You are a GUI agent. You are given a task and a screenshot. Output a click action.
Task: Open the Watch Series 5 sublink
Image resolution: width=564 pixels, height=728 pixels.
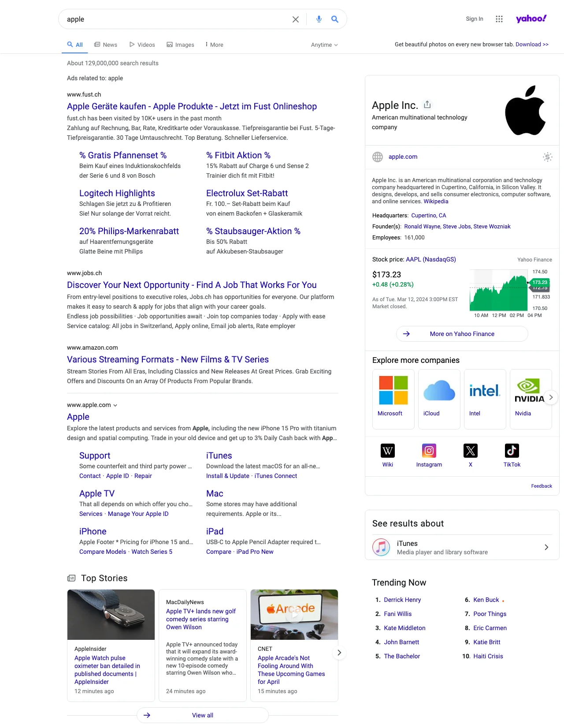[x=152, y=552]
